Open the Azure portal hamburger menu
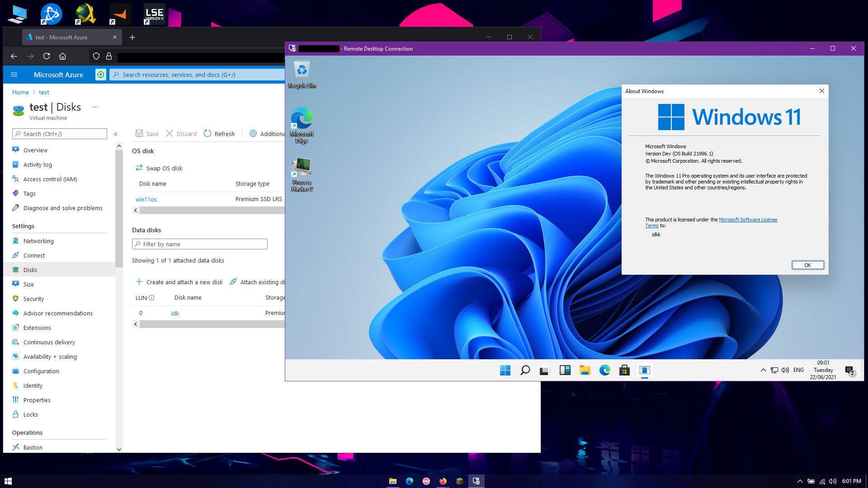This screenshot has width=868, height=488. click(14, 75)
